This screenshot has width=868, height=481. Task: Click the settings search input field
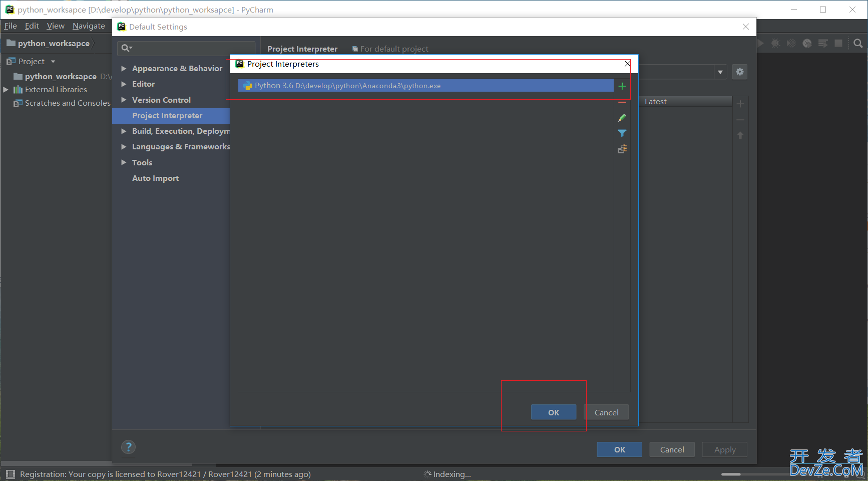pos(186,48)
